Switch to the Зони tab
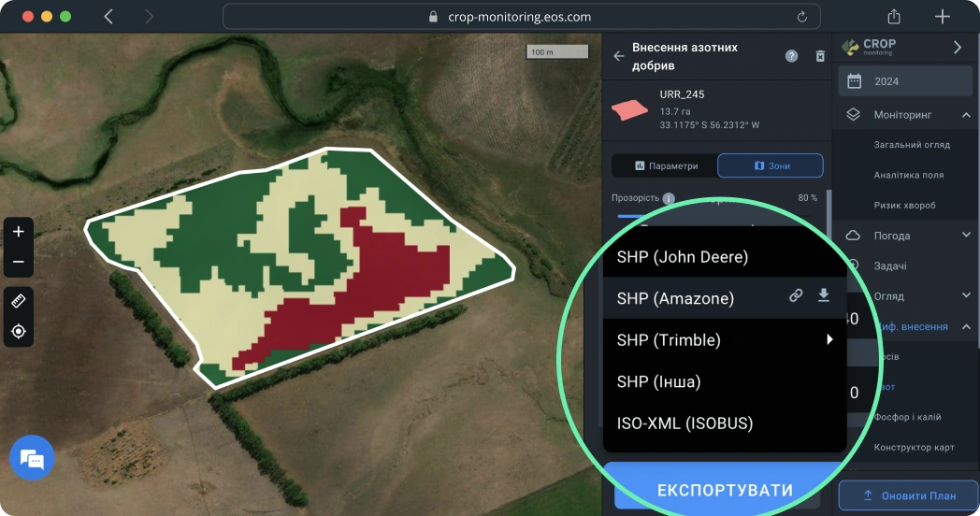This screenshot has width=980, height=516. [770, 165]
